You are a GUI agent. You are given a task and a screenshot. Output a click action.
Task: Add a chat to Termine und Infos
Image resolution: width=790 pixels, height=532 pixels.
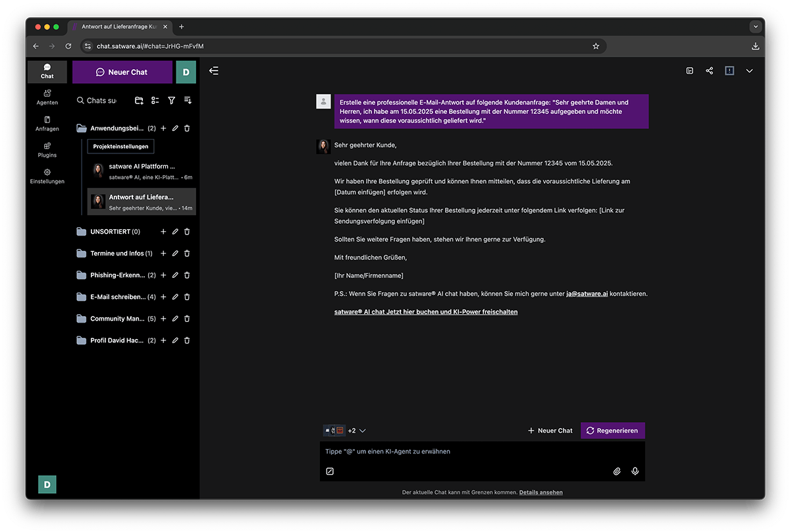pos(164,253)
